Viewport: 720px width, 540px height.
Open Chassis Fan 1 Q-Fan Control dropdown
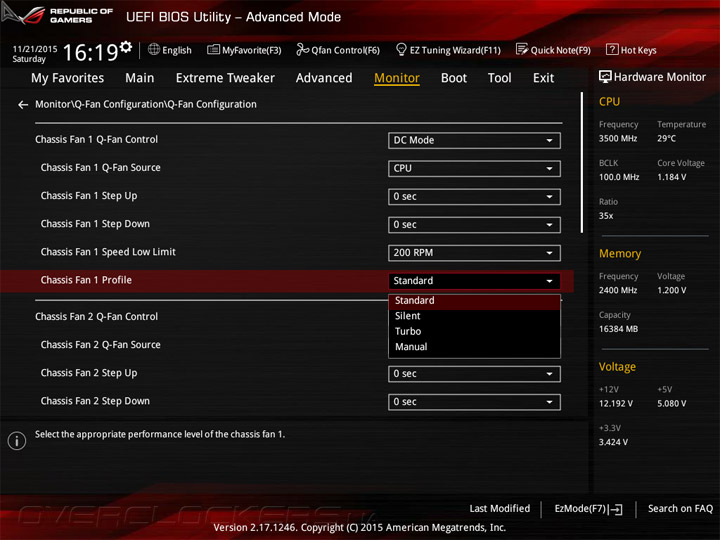[x=474, y=141]
